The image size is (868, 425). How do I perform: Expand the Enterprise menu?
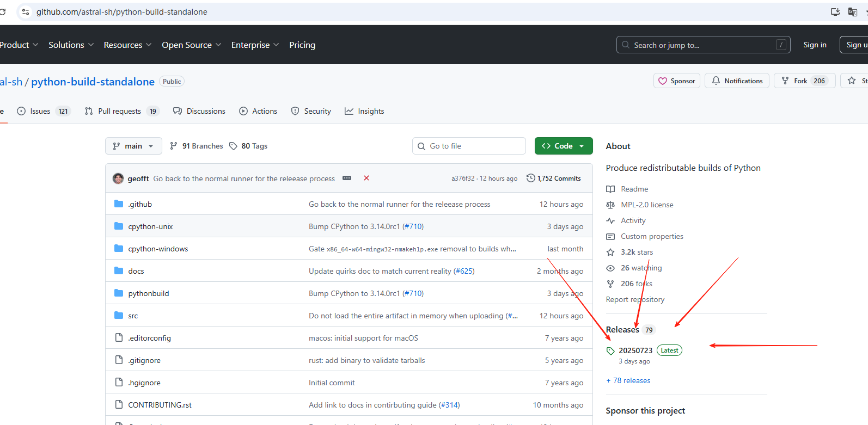coord(255,45)
